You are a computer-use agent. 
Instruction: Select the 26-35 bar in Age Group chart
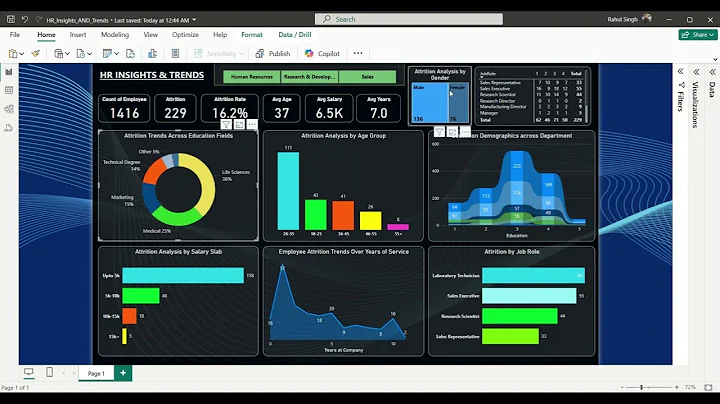[x=288, y=191]
